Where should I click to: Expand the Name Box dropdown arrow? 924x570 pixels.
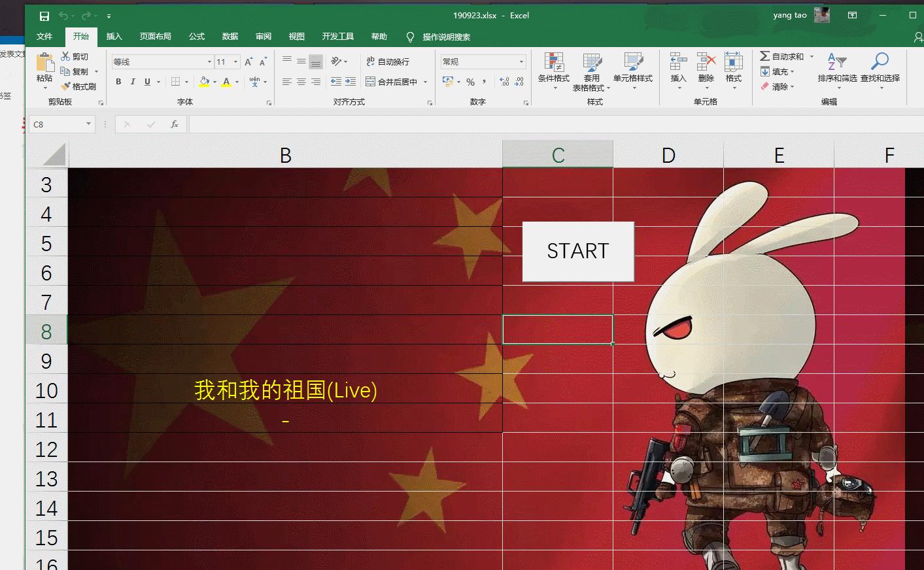coord(88,124)
